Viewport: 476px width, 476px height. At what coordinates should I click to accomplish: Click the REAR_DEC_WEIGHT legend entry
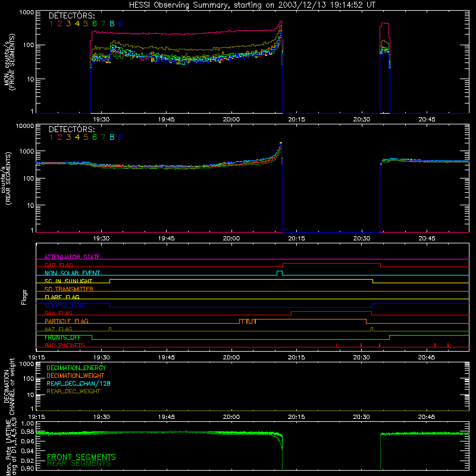point(73,392)
